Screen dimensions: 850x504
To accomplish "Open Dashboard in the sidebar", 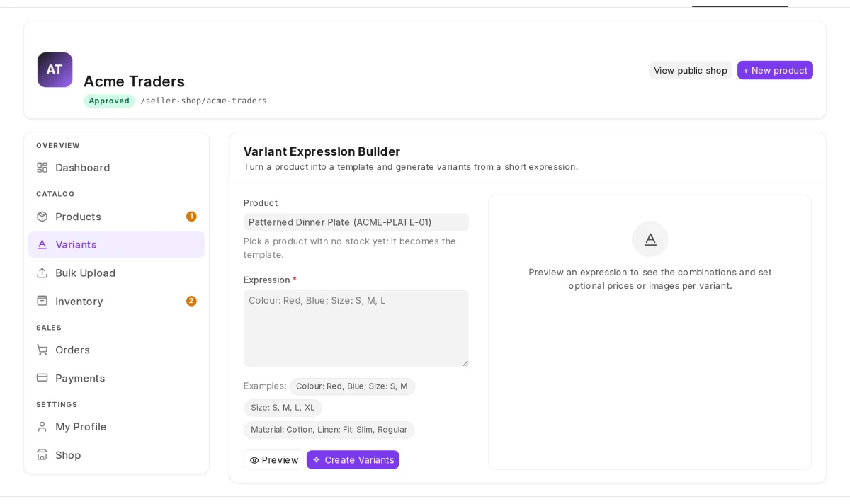I will 117,168.
